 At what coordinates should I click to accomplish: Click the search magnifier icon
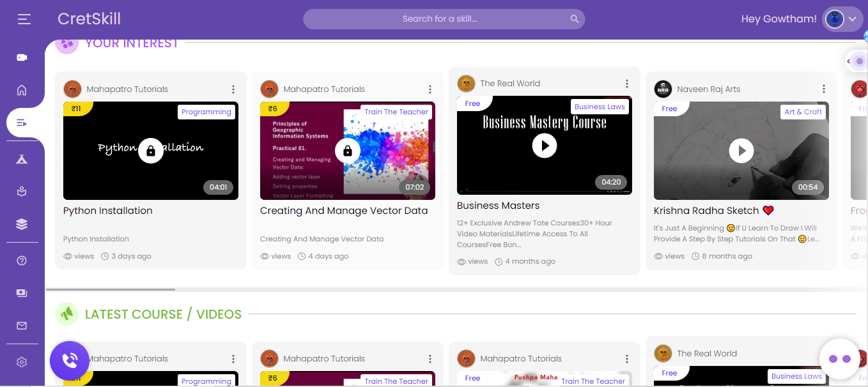pyautogui.click(x=575, y=19)
